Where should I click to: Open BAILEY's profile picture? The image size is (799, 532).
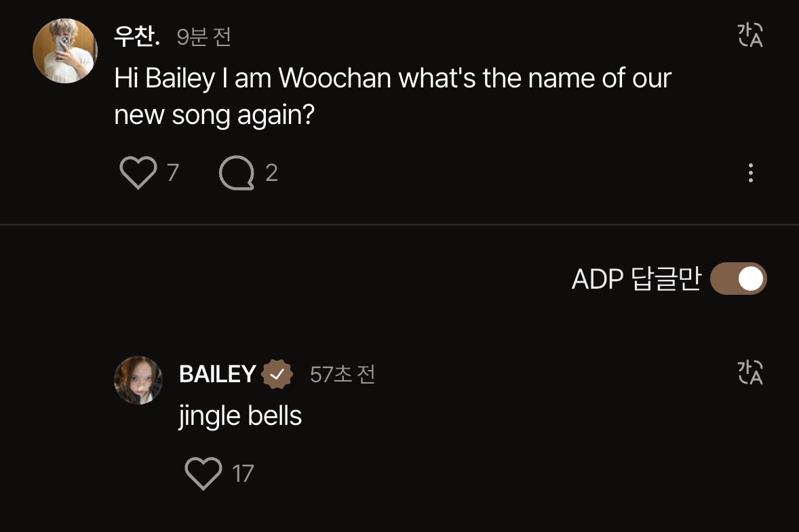[138, 380]
